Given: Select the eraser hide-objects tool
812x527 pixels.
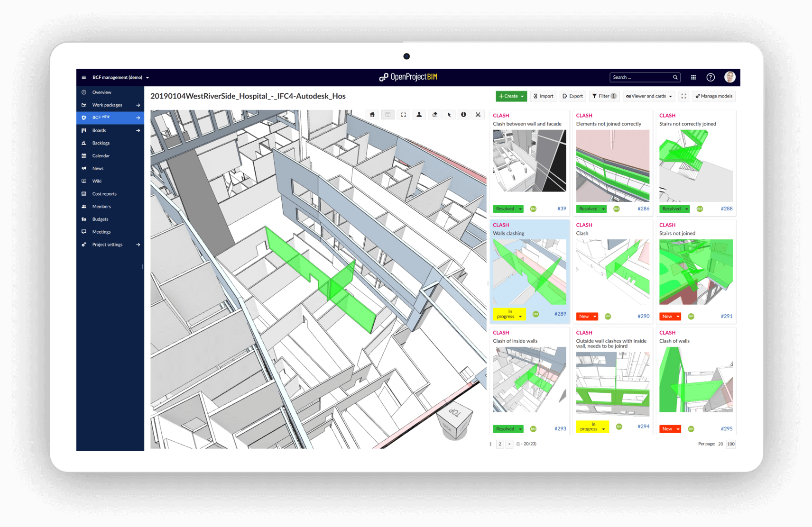Looking at the screenshot, I should tap(434, 115).
